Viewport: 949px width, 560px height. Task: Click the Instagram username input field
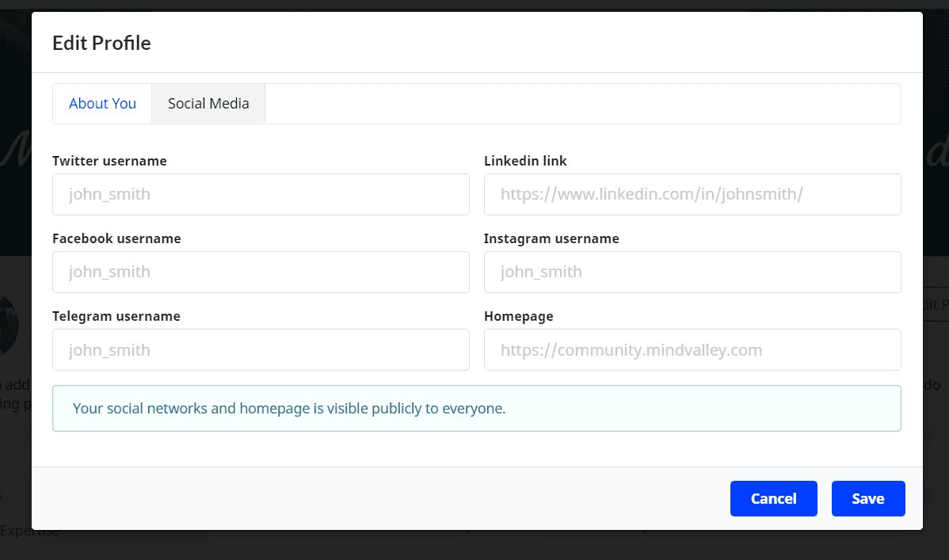692,272
